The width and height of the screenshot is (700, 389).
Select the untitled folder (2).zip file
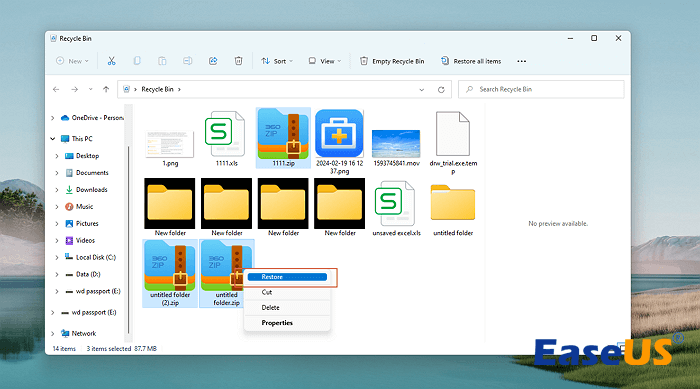[x=170, y=273]
